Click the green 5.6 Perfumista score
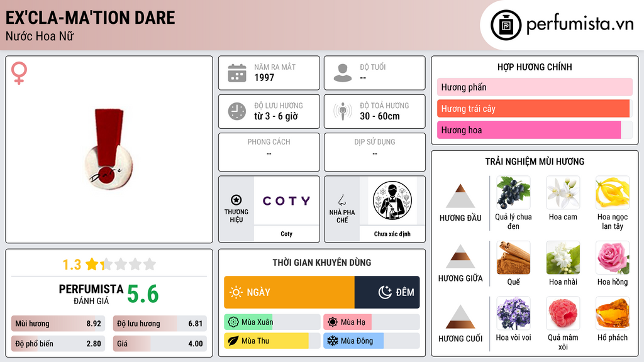 (x=143, y=294)
